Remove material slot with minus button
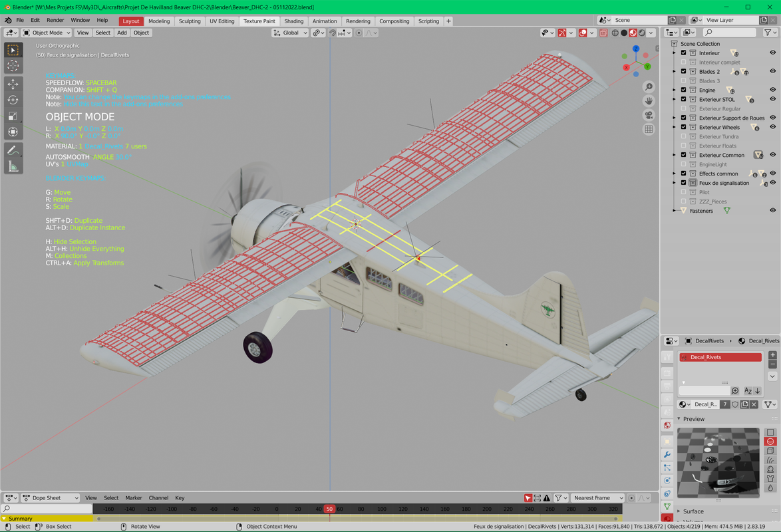Image resolution: width=781 pixels, height=532 pixels. click(772, 364)
